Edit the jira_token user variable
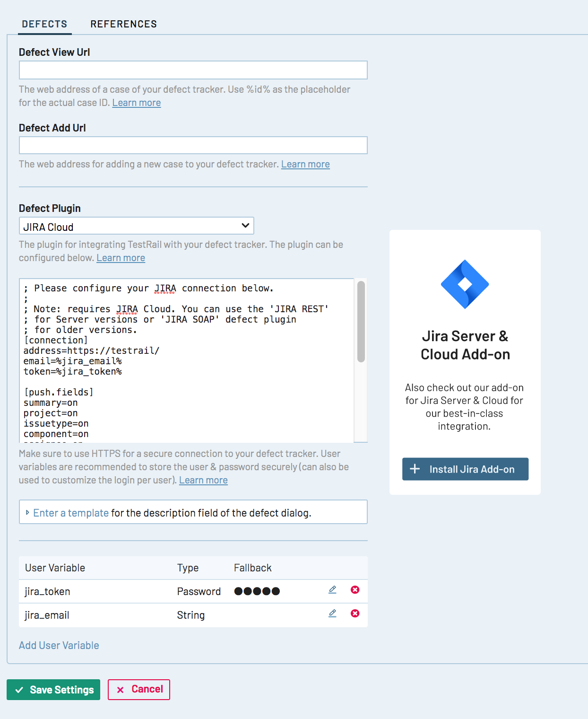 click(332, 590)
